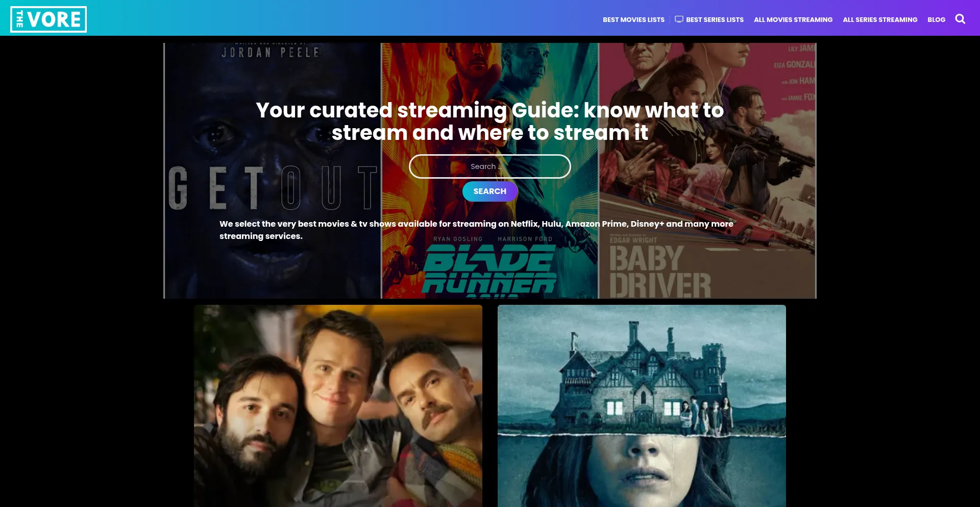Viewport: 980px width, 507px height.
Task: Open the haunted house poster card
Action: [642, 406]
